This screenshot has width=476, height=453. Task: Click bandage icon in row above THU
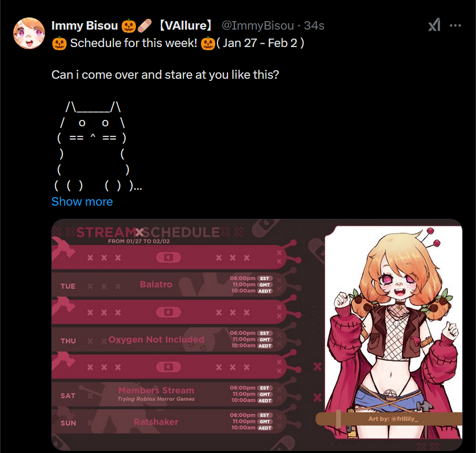169,312
